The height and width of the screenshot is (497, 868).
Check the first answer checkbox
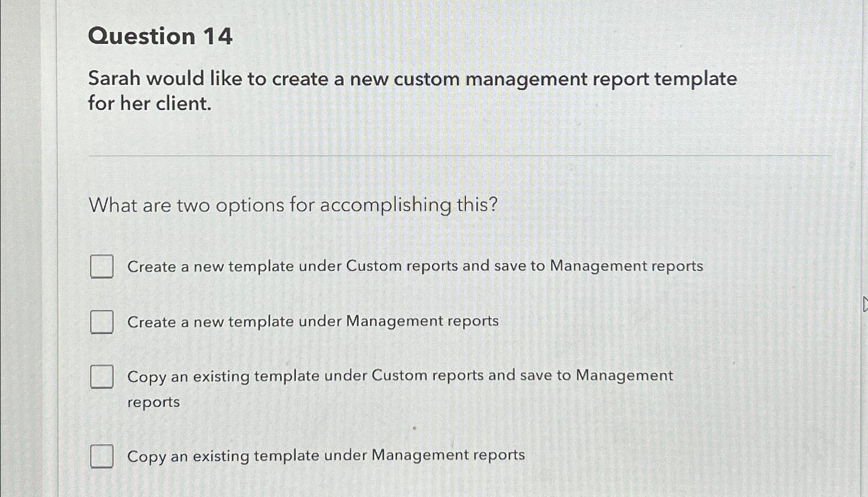(x=102, y=266)
